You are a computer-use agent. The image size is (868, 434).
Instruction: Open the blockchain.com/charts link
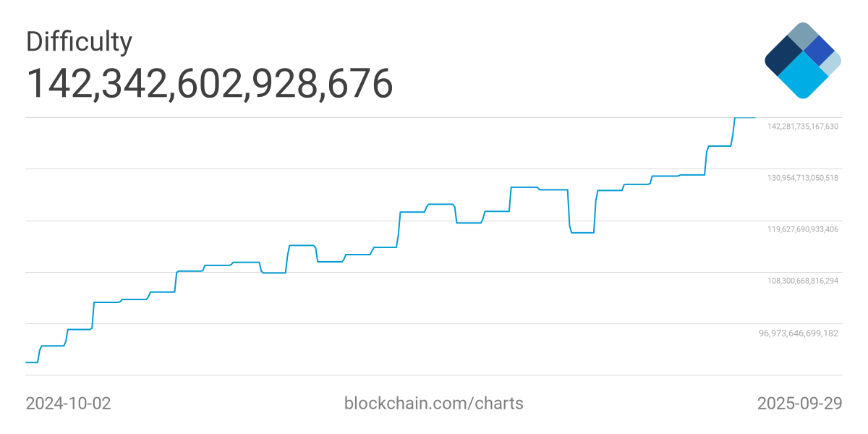[x=433, y=403]
